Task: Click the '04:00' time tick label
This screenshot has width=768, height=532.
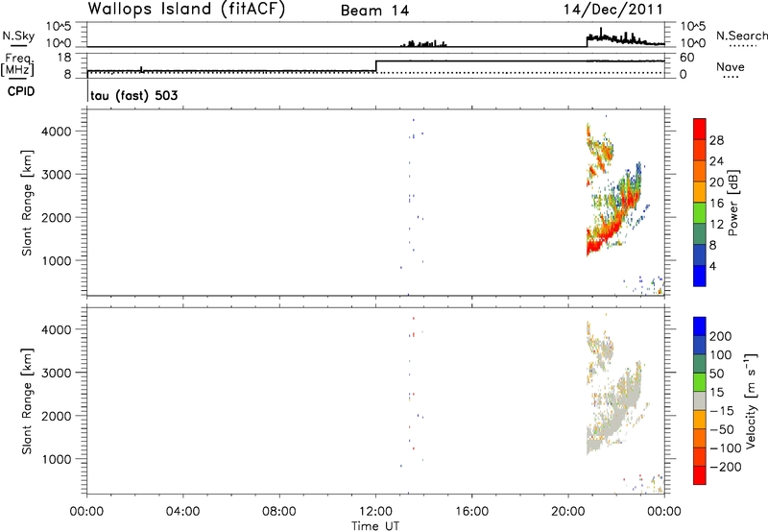Action: point(182,512)
